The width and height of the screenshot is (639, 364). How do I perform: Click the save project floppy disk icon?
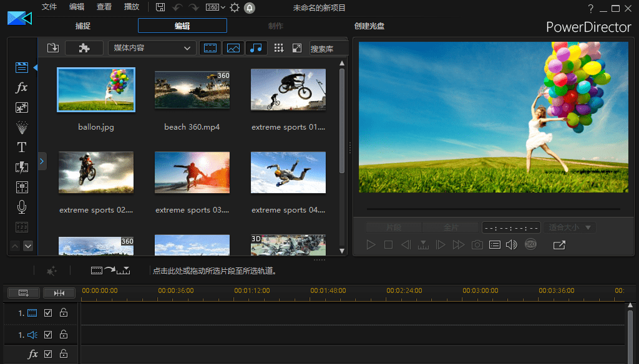[160, 7]
